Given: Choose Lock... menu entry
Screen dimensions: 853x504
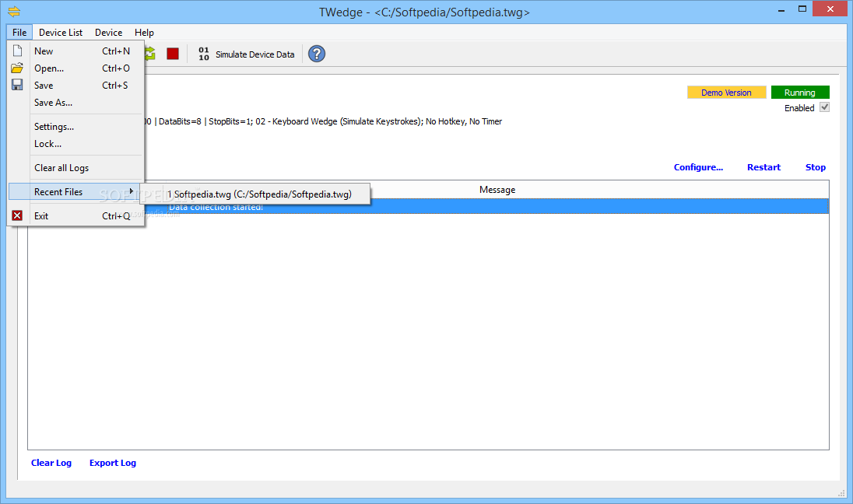Looking at the screenshot, I should [x=76, y=144].
